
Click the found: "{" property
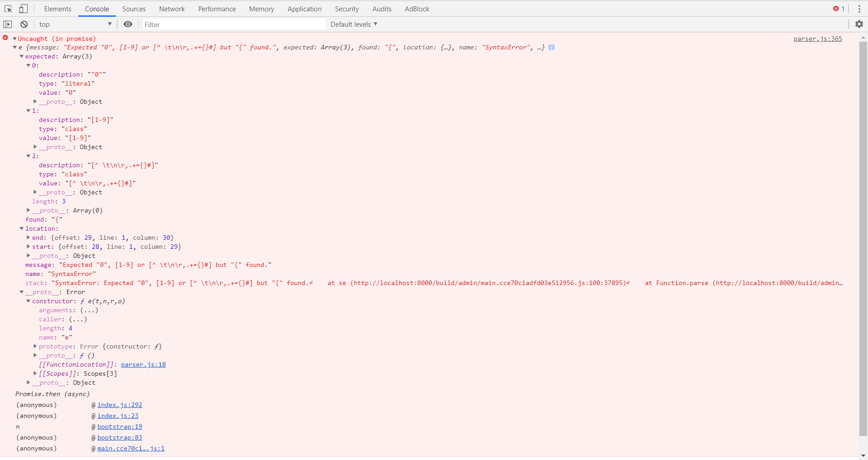(44, 219)
